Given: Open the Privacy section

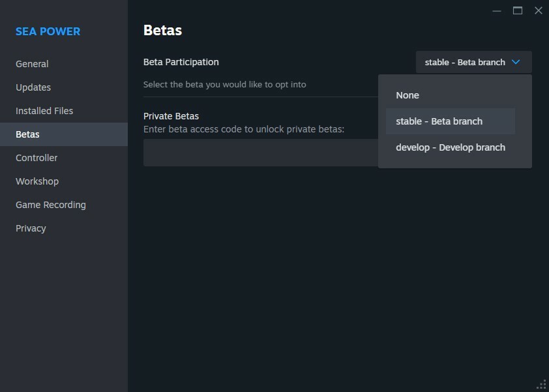Looking at the screenshot, I should 31,228.
